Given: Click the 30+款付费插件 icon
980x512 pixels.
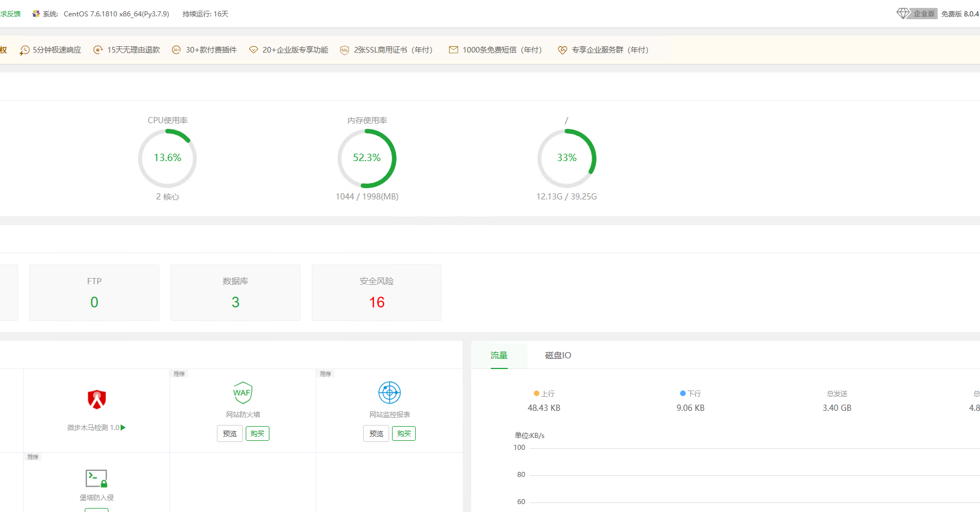Looking at the screenshot, I should (176, 50).
